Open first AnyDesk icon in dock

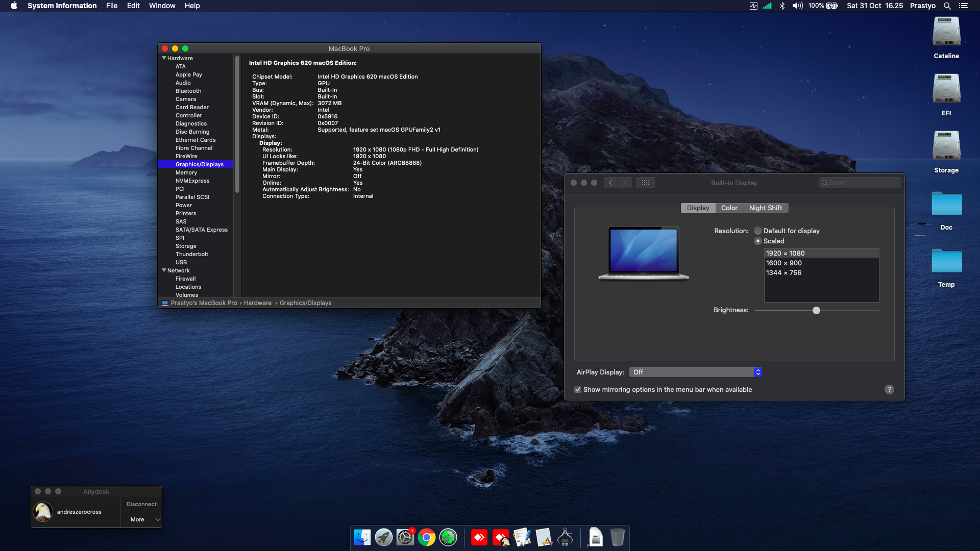[479, 537]
